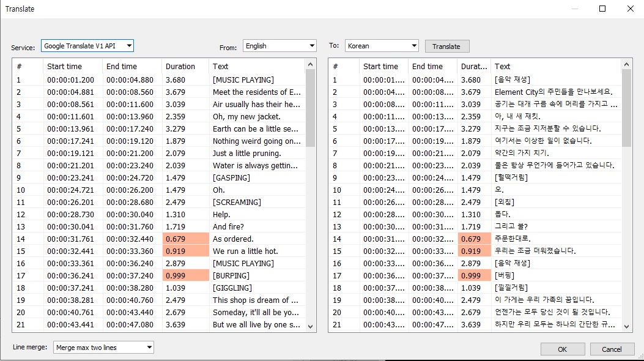Select translated row '주문한대로.'
The width and height of the screenshot is (644, 361).
475,239
